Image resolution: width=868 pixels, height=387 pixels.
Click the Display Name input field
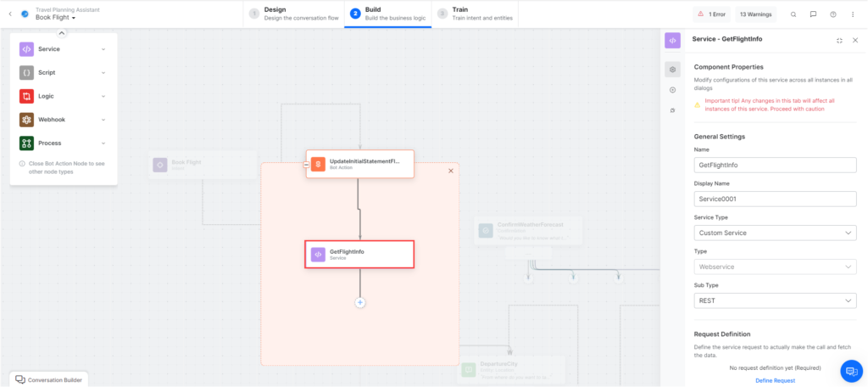click(x=775, y=199)
